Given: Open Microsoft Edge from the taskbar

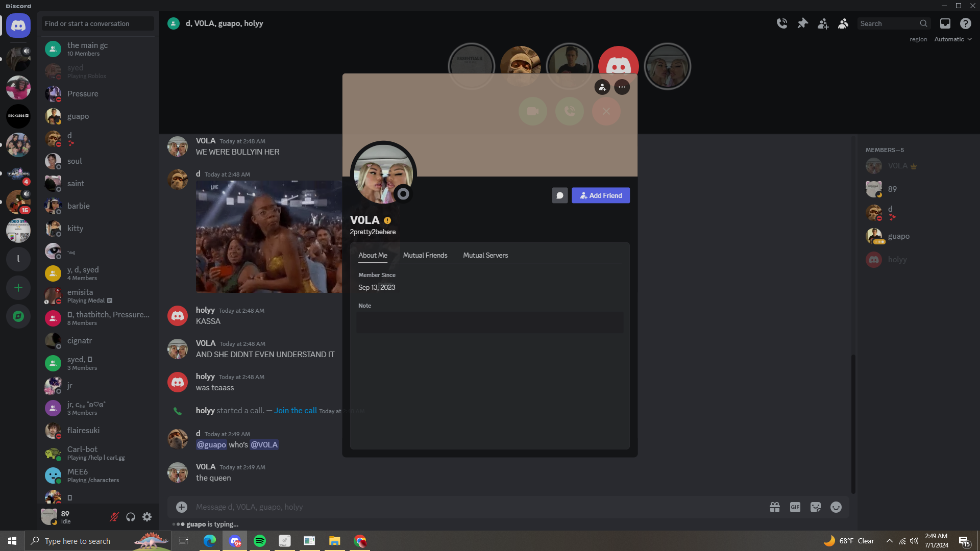Looking at the screenshot, I should [210, 541].
